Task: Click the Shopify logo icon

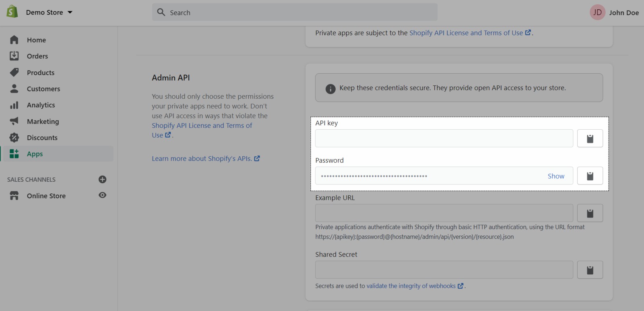Action: [12, 12]
